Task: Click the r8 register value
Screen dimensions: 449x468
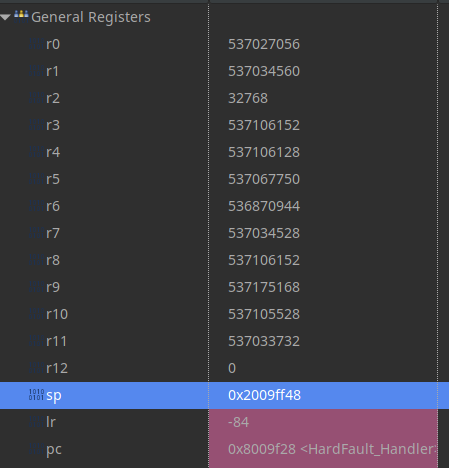Action: tap(264, 260)
